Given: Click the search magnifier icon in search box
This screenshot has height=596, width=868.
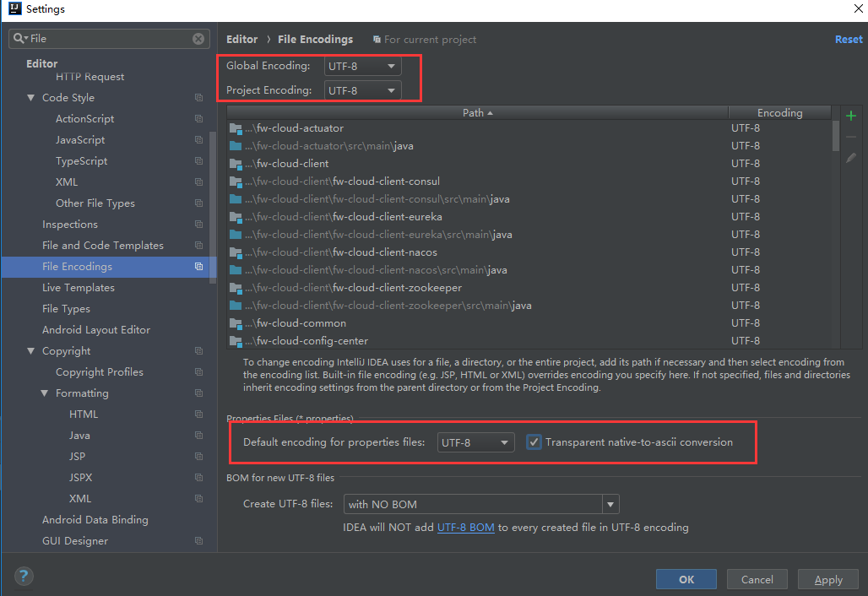Looking at the screenshot, I should tap(19, 39).
